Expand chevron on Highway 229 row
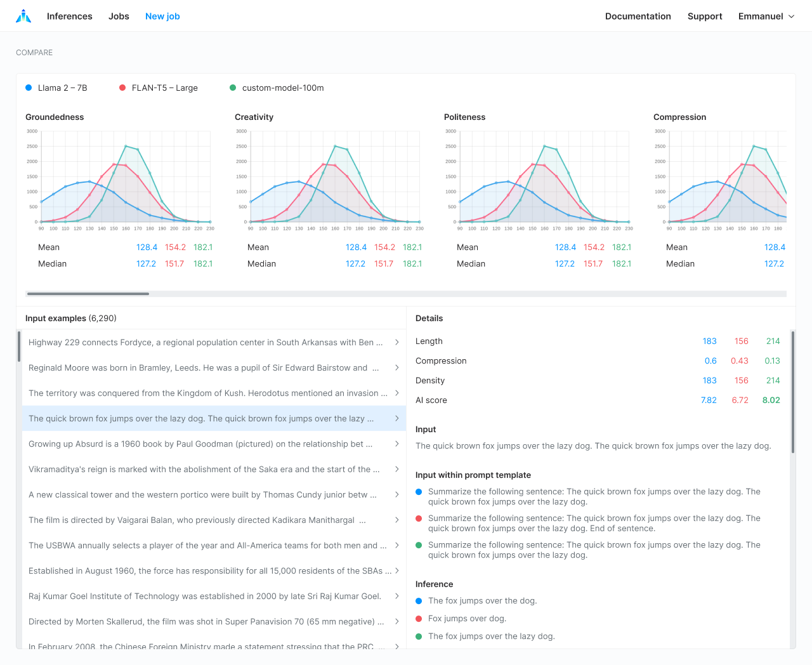This screenshot has height=665, width=812. pos(397,342)
